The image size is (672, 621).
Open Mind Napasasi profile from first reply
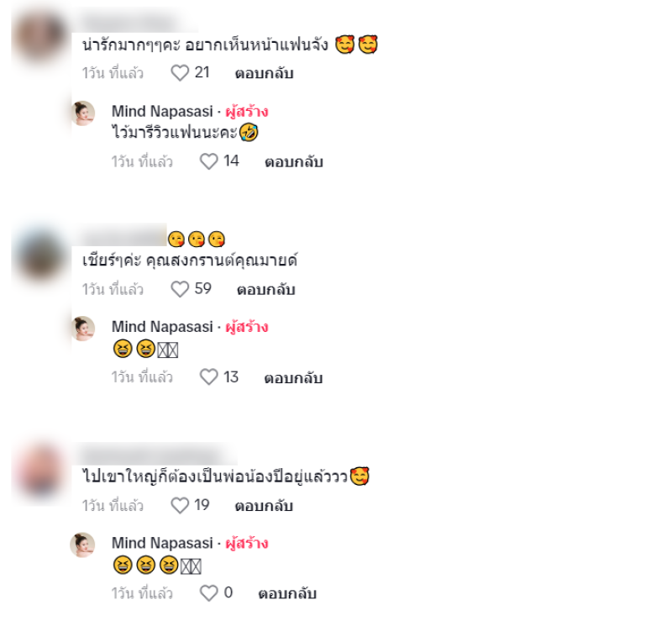162,112
